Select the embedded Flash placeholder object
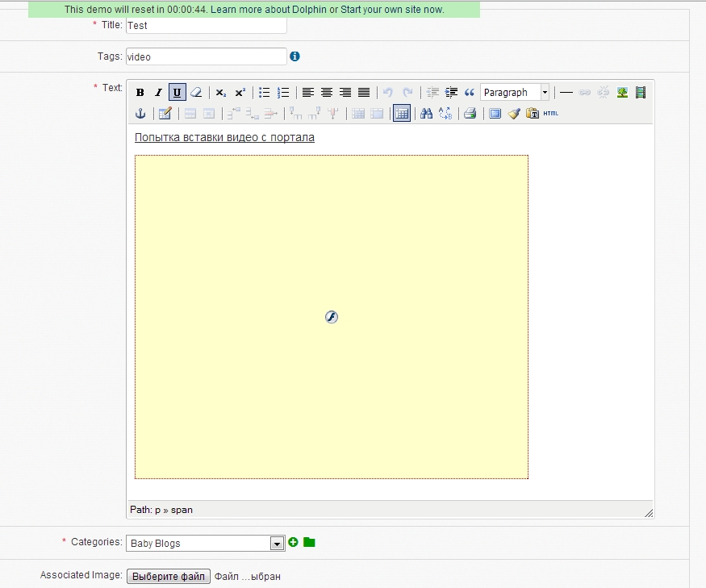This screenshot has width=706, height=588. click(x=331, y=317)
